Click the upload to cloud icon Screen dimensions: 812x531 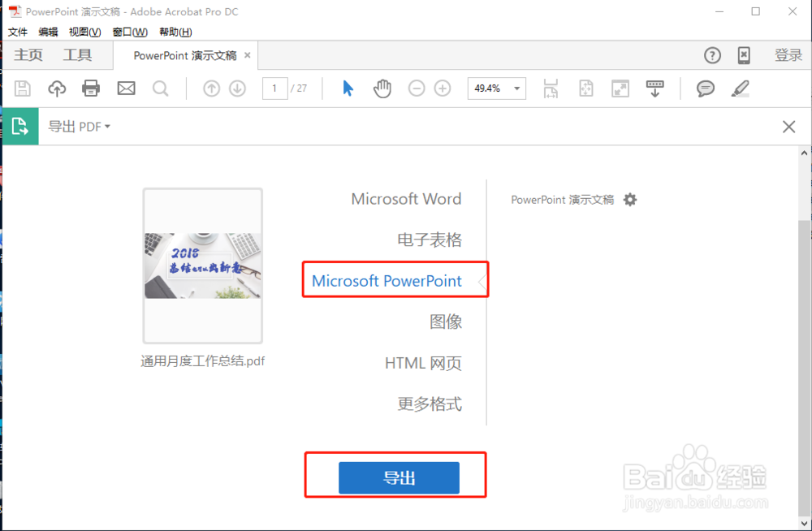[x=57, y=88]
